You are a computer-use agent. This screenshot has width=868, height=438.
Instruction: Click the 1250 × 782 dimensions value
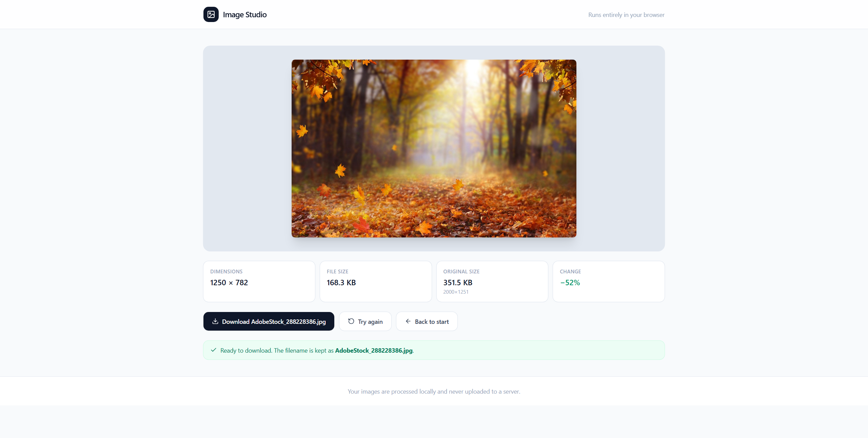point(229,283)
